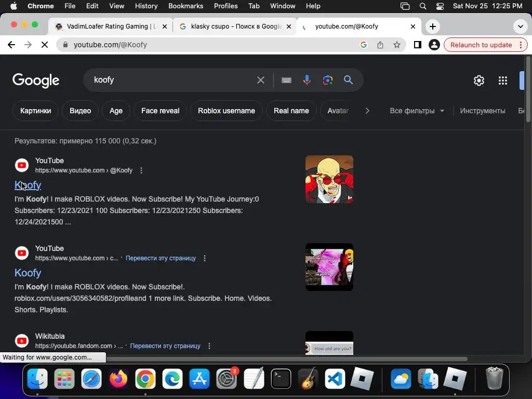The image size is (532, 399).
Task: Open the Google apps grid
Action: 502,81
